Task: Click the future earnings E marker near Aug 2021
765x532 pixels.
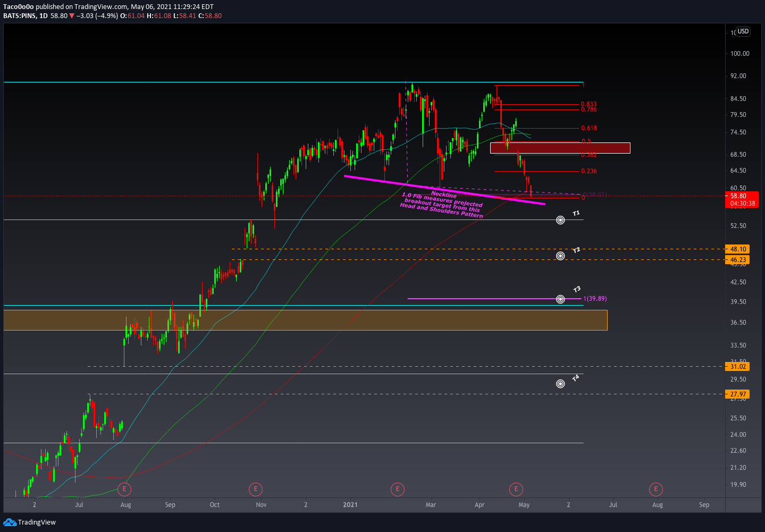Action: click(656, 489)
